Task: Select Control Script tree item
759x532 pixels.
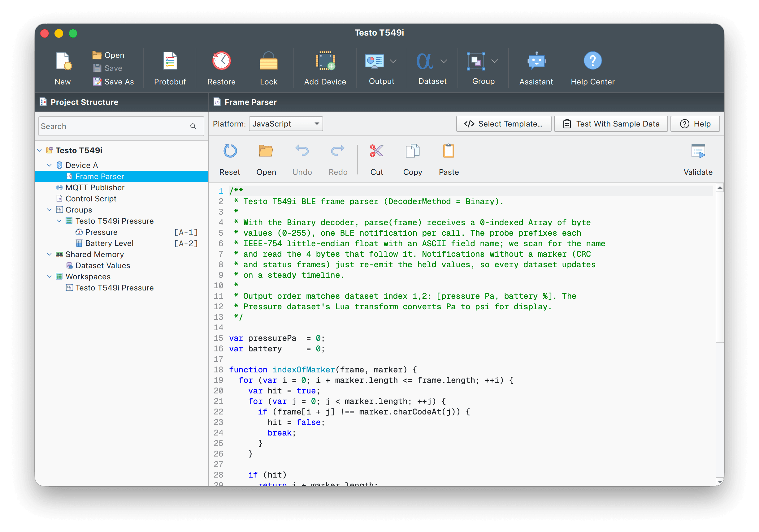Action: pos(121,199)
